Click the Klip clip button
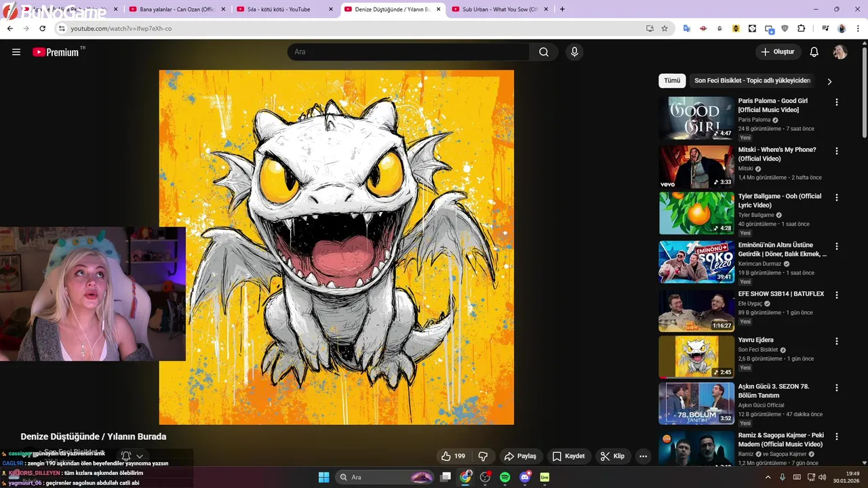Screen dimensions: 868x488 click(x=612, y=456)
